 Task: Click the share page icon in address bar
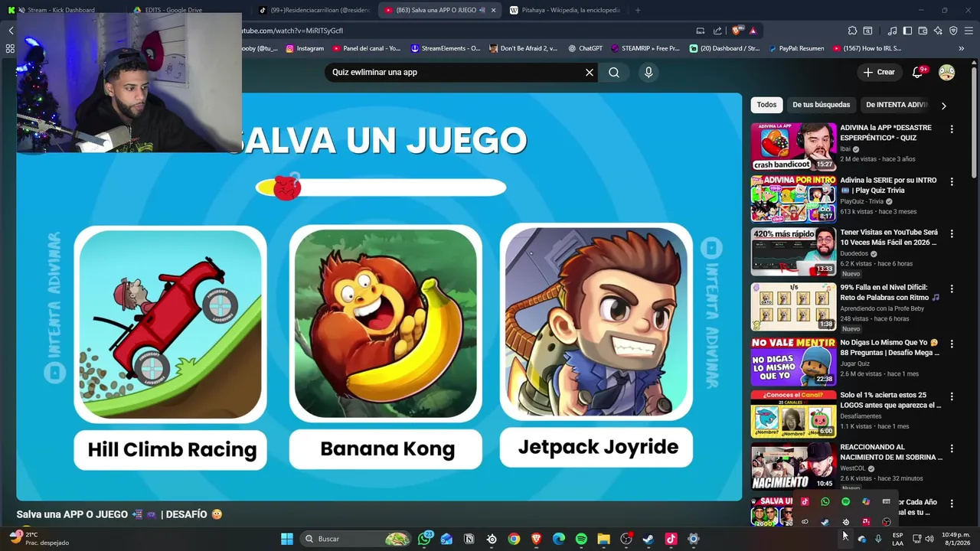(717, 31)
